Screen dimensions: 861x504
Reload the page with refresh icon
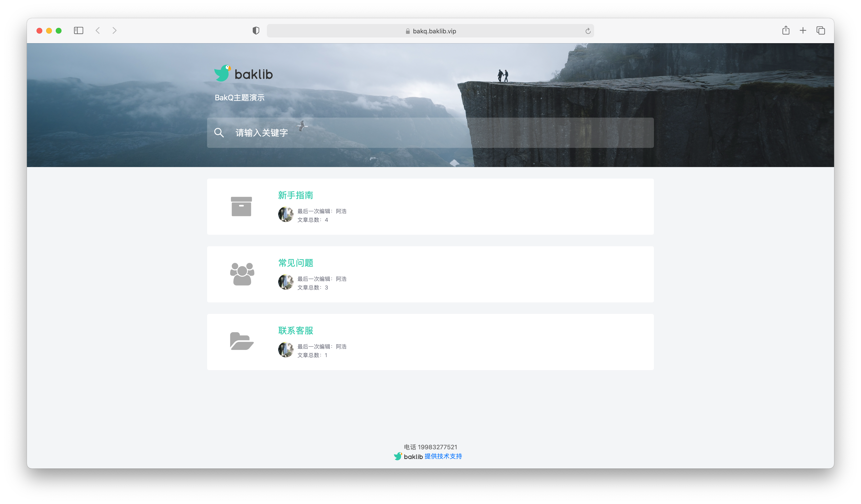pyautogui.click(x=588, y=31)
